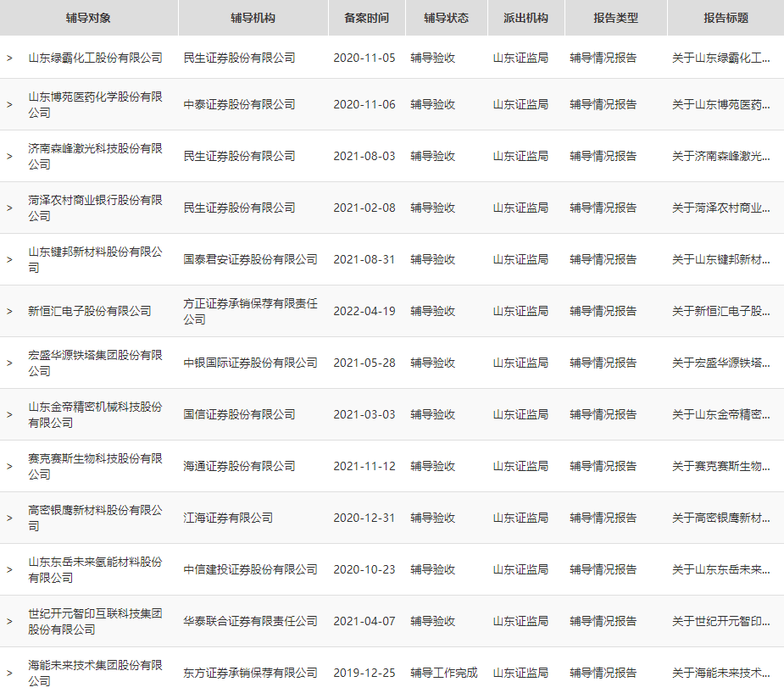Select 方正证券承销保荐有限责任公司 cell
The height and width of the screenshot is (693, 784).
(250, 311)
